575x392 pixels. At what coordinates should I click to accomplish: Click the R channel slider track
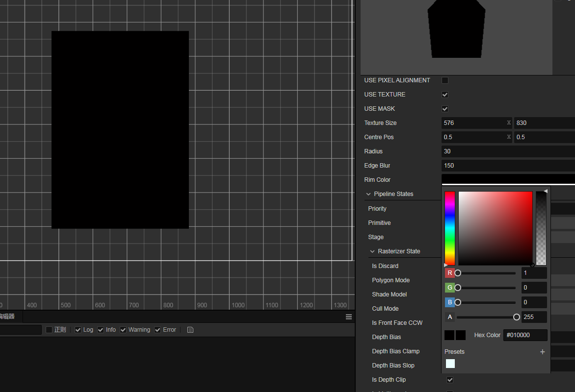486,273
